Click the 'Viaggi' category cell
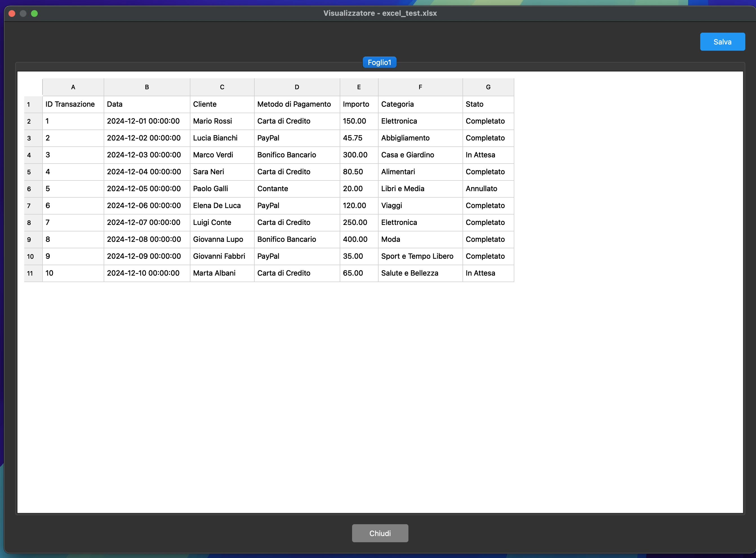This screenshot has width=756, height=558. 421,205
